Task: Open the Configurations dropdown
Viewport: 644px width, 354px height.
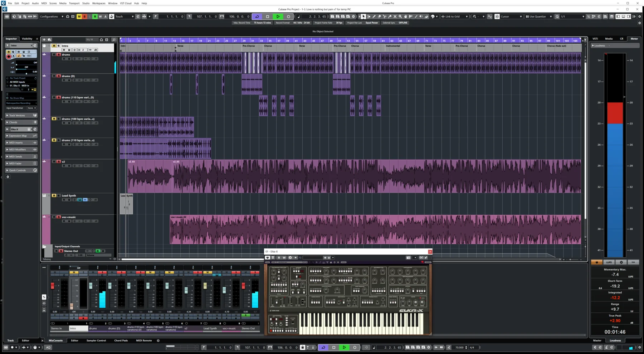Action: (x=52, y=16)
